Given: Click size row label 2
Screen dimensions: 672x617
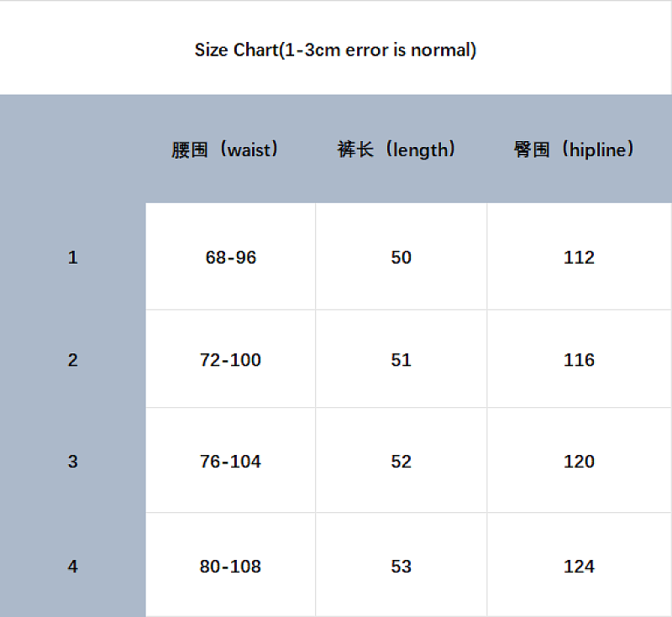Looking at the screenshot, I should (73, 359).
